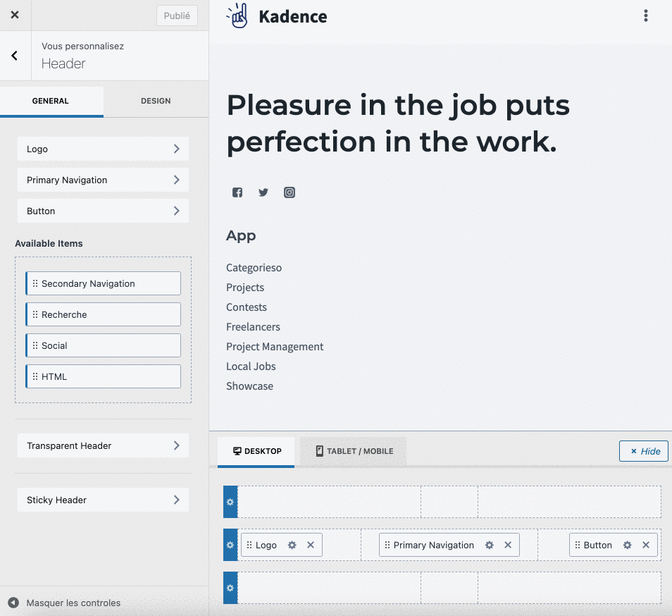Open settings gear on the Logo item
Viewport: 672px width, 616px height.
click(291, 544)
